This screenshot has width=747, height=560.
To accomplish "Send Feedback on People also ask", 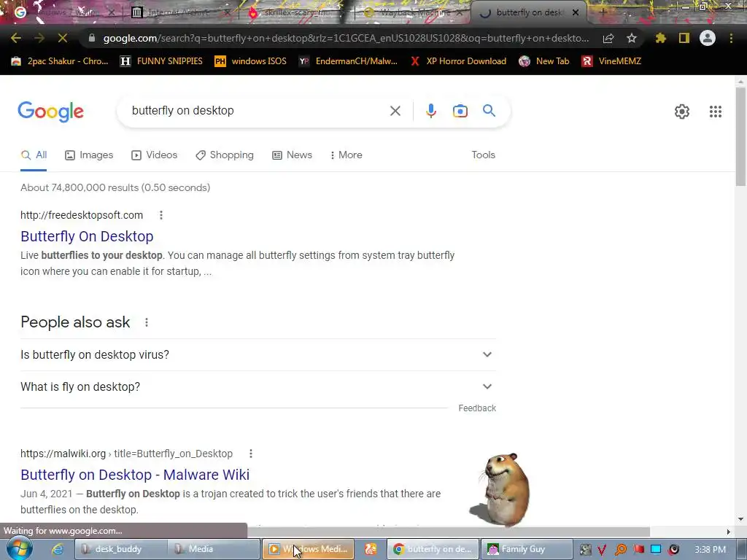I will pyautogui.click(x=477, y=408).
